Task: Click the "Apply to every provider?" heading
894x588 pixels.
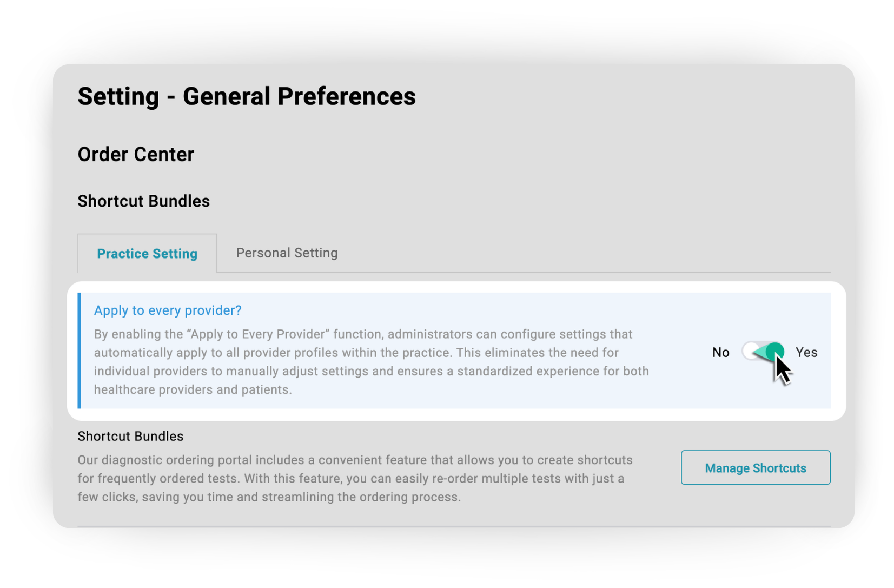Action: [168, 310]
